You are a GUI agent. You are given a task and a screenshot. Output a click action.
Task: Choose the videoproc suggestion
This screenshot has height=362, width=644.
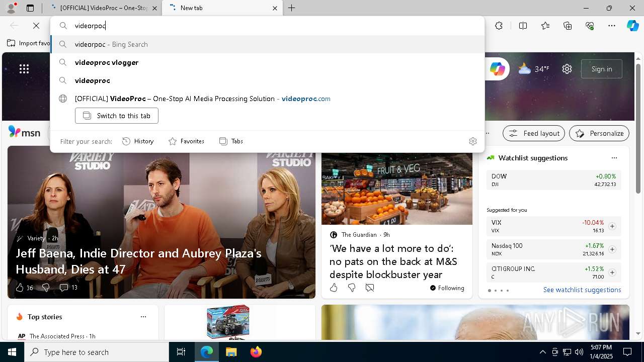[x=267, y=80]
